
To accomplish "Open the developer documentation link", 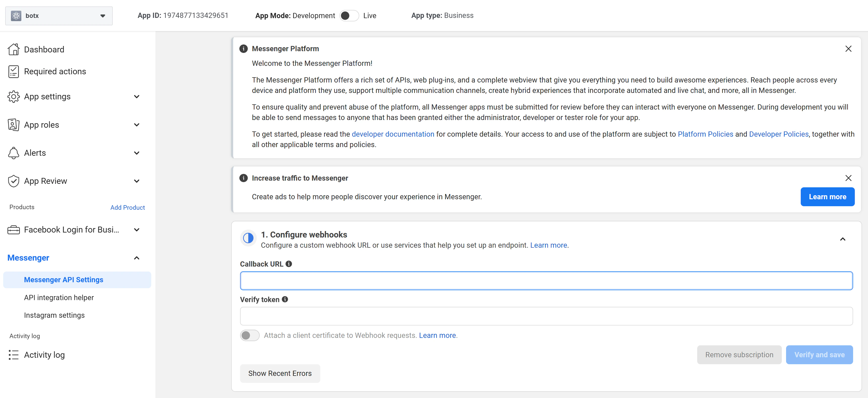I will click(x=393, y=134).
